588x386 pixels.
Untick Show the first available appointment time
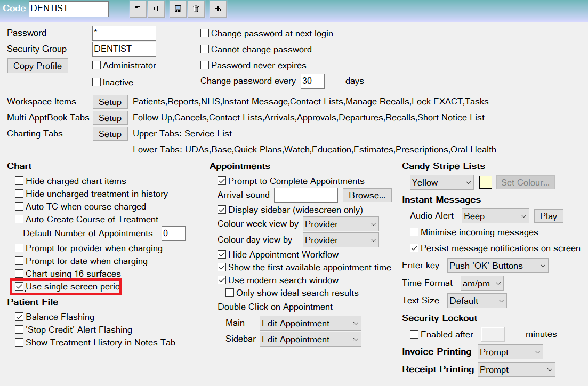point(222,267)
